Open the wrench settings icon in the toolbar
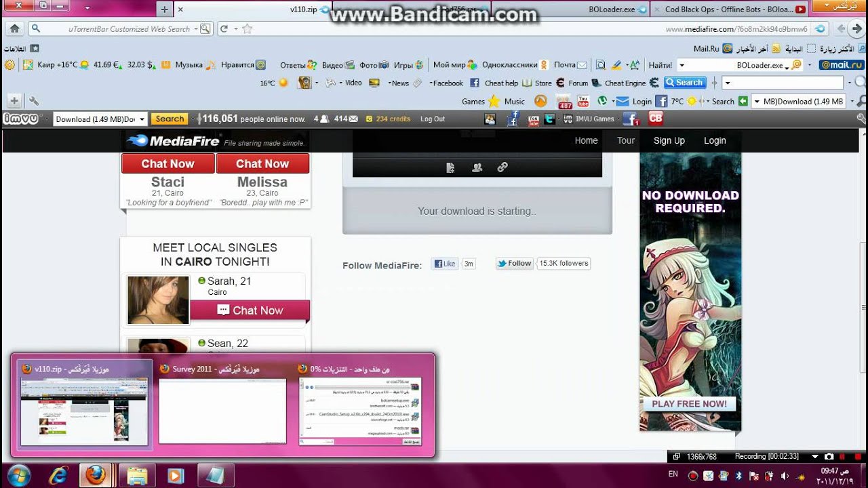868x488 pixels. coord(33,101)
